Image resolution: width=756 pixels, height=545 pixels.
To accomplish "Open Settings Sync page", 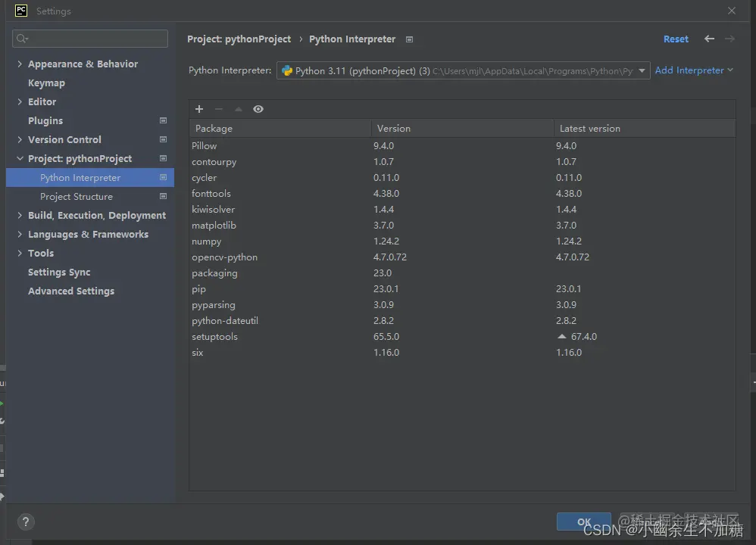I will coord(59,272).
